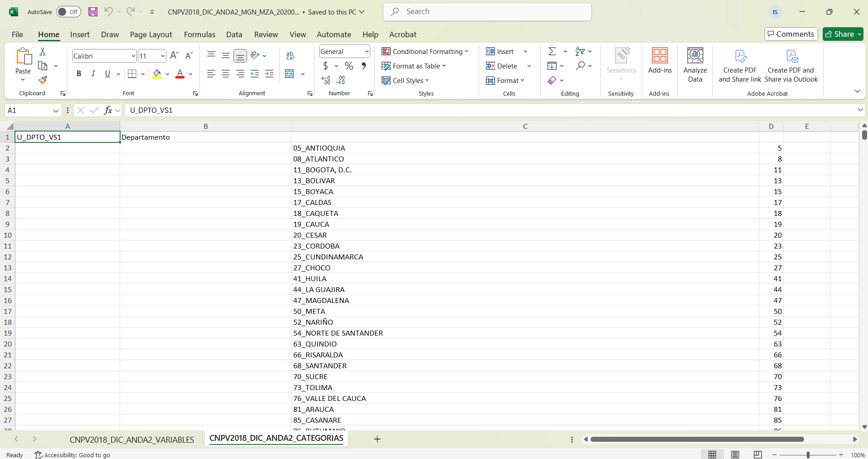Click the AutoSum sigma icon
868x459 pixels.
[x=552, y=52]
